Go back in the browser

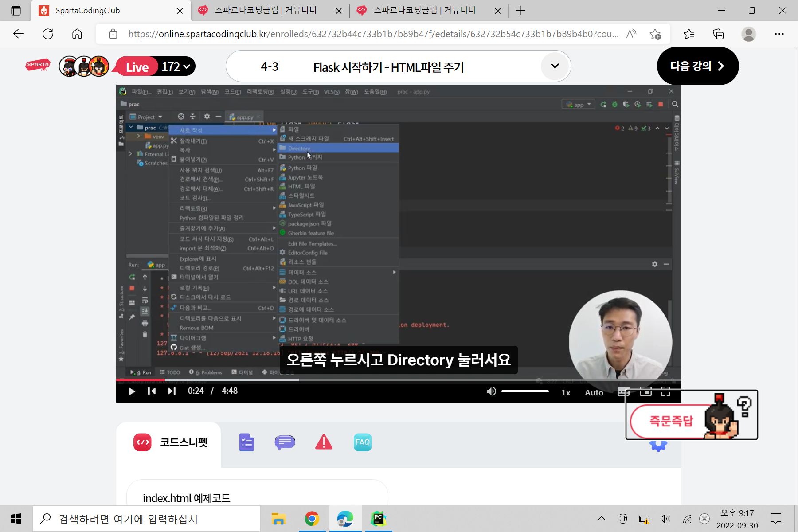pyautogui.click(x=19, y=34)
